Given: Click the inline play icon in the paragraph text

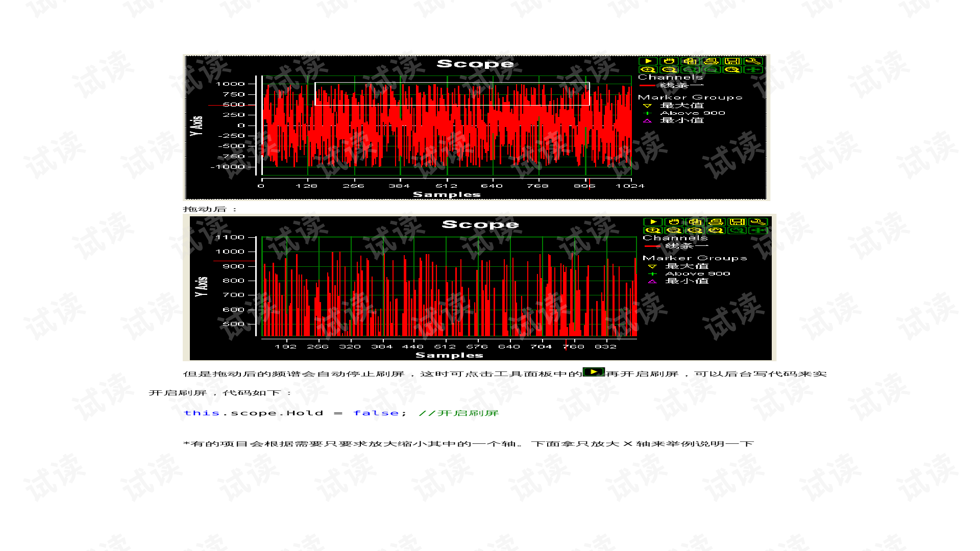Looking at the screenshot, I should click(x=594, y=372).
